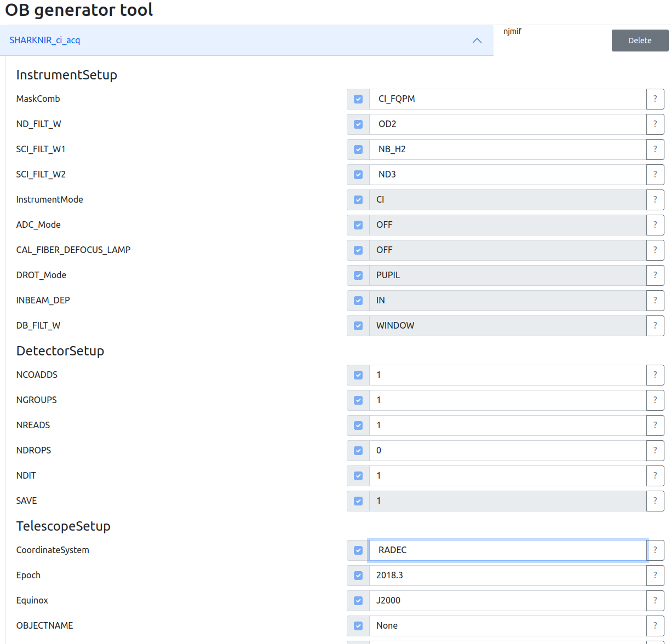Screen dimensions: 671x644
Task: Open help for the NDIT field
Action: tap(655, 476)
